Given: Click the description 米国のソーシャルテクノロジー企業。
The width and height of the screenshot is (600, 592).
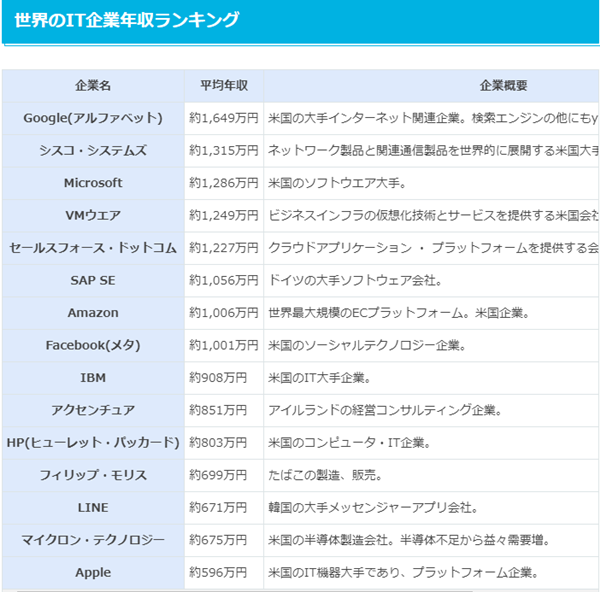Looking at the screenshot, I should tap(367, 346).
